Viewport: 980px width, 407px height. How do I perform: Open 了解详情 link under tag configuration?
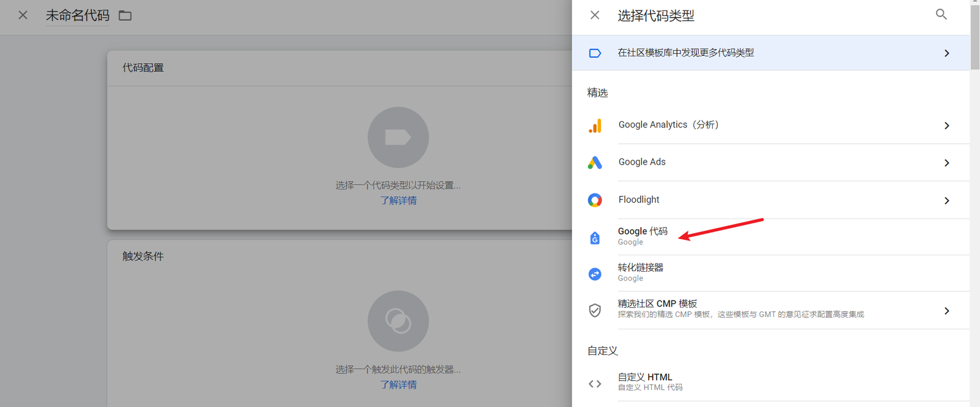(398, 201)
